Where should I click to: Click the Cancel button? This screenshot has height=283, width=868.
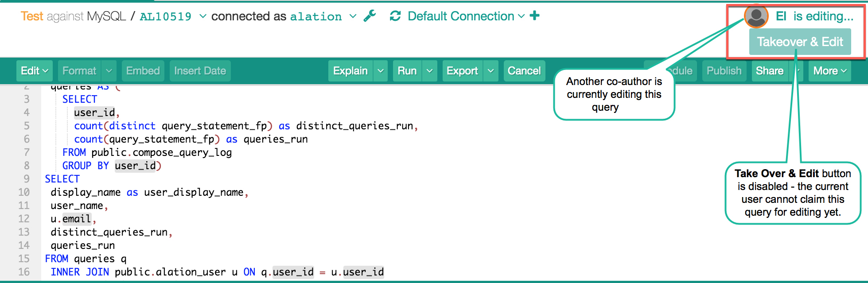coord(524,71)
